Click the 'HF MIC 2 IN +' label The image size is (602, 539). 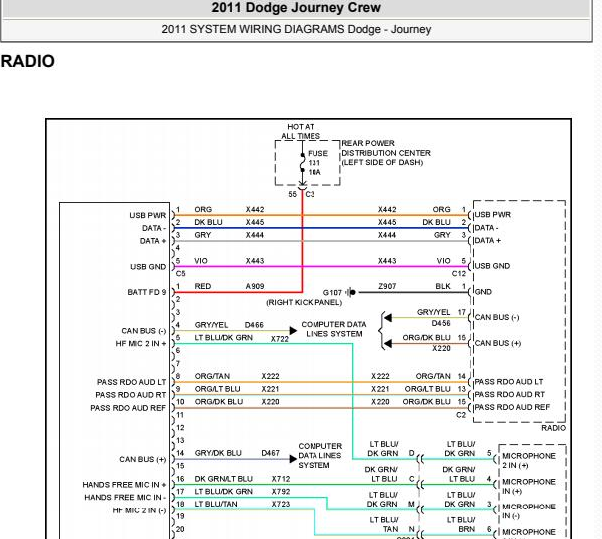(141, 344)
